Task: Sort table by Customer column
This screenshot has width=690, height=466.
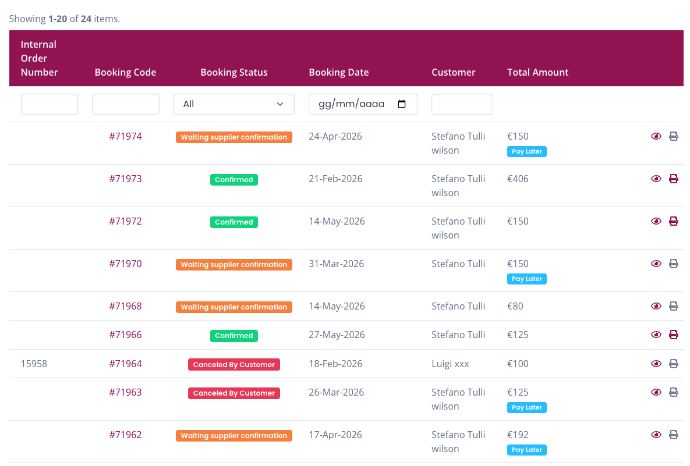Action: (x=453, y=72)
